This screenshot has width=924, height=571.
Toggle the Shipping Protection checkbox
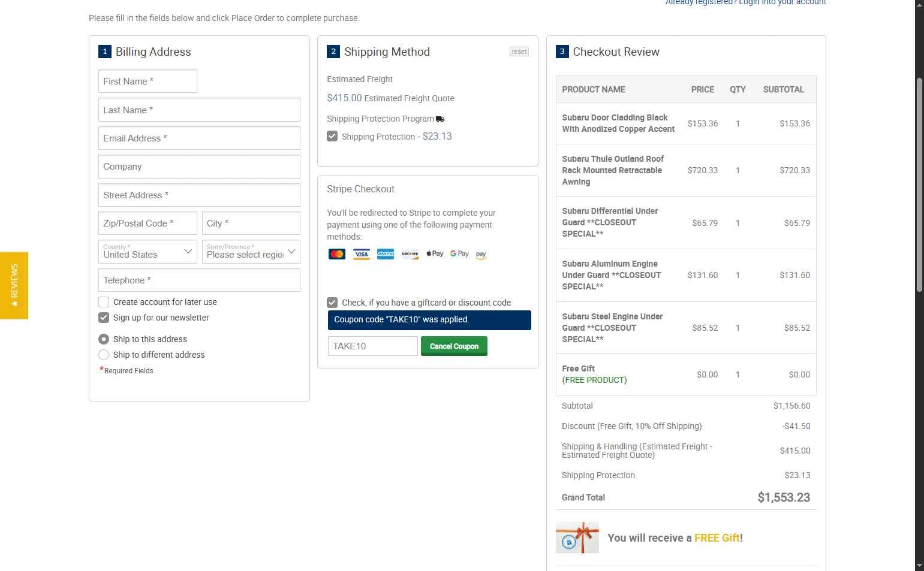[332, 136]
